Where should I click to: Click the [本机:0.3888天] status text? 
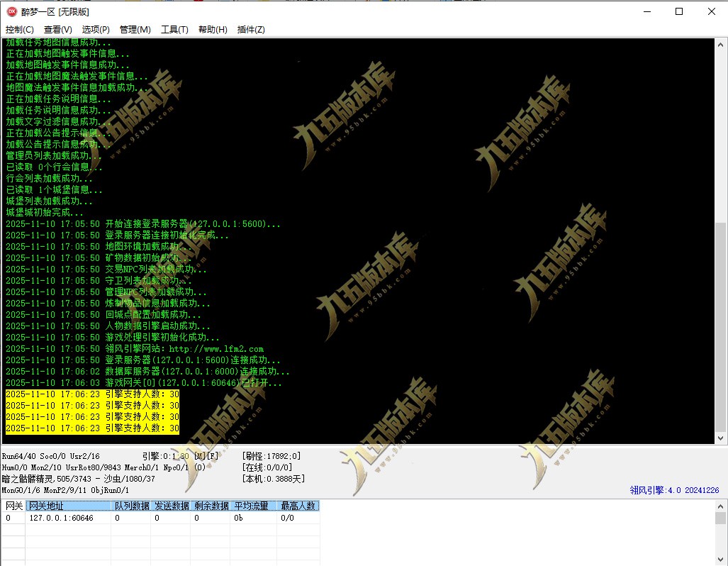pos(274,479)
